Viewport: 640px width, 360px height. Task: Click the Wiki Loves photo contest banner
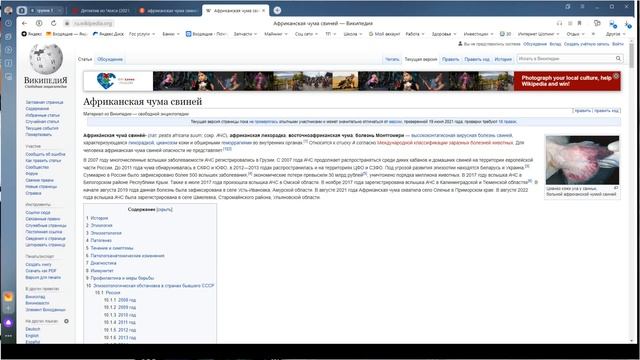(352, 81)
